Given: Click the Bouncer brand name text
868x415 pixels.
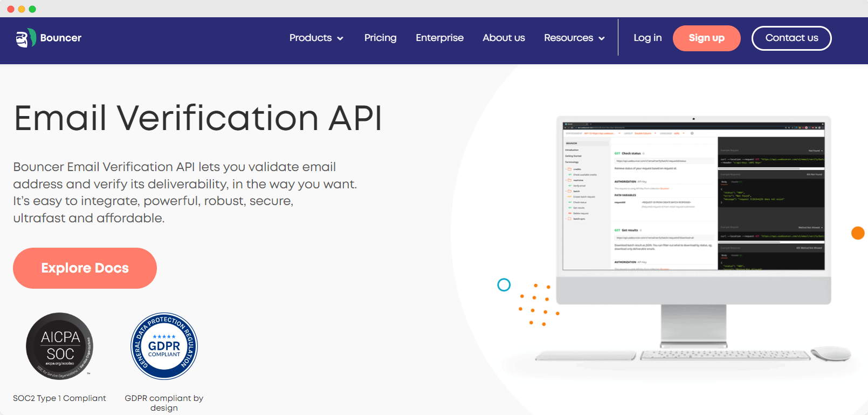Looking at the screenshot, I should pos(61,38).
